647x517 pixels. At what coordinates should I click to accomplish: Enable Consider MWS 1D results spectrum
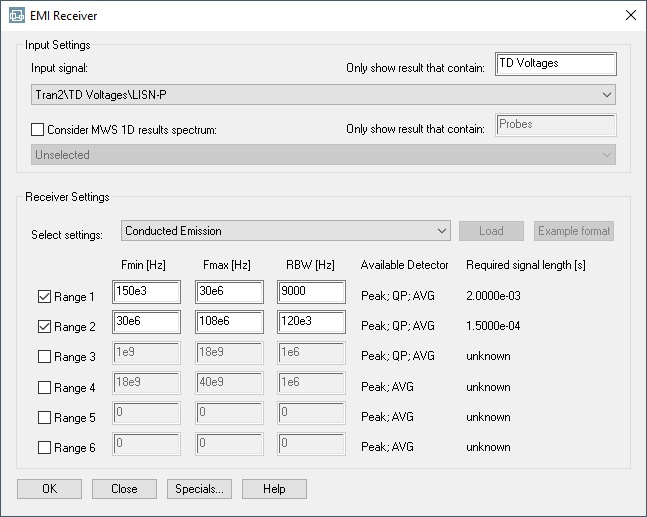coord(39,130)
